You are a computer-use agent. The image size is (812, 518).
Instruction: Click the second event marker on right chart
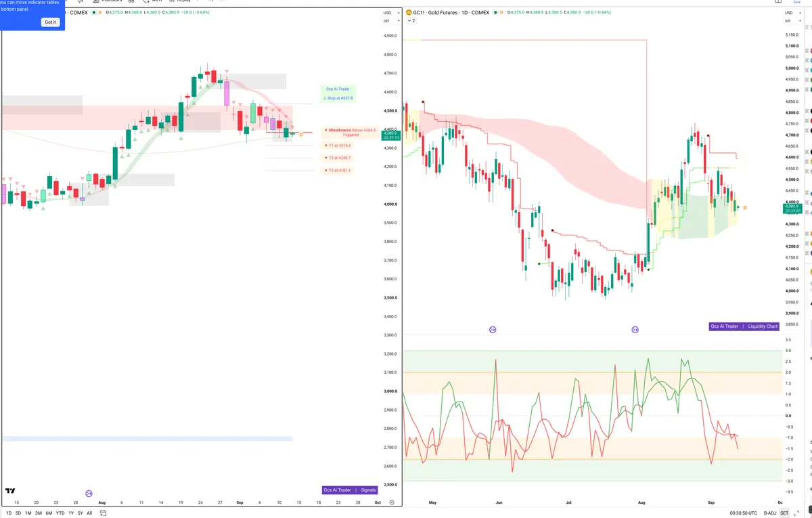tap(635, 329)
